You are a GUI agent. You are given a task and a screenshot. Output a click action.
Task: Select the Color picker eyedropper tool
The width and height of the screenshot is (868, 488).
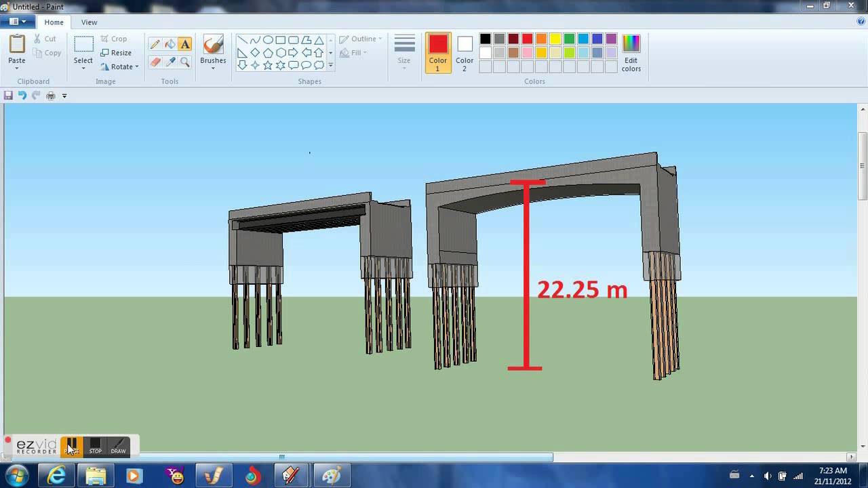(170, 62)
